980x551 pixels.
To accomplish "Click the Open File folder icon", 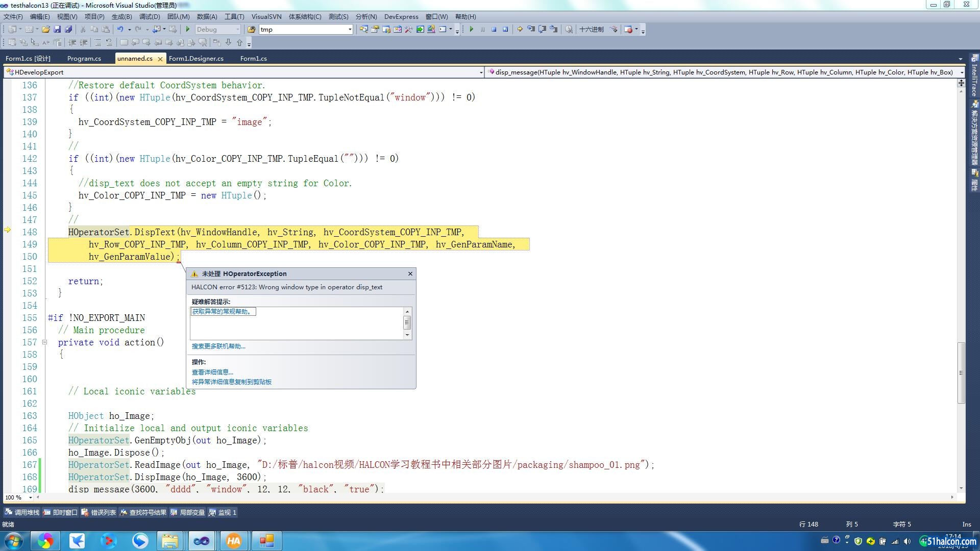I will (x=46, y=30).
